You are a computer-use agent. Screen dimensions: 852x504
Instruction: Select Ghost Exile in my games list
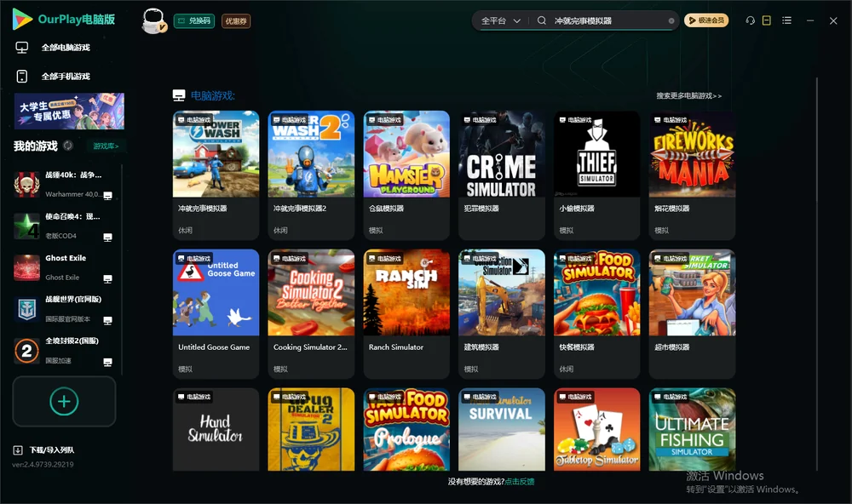click(x=64, y=267)
